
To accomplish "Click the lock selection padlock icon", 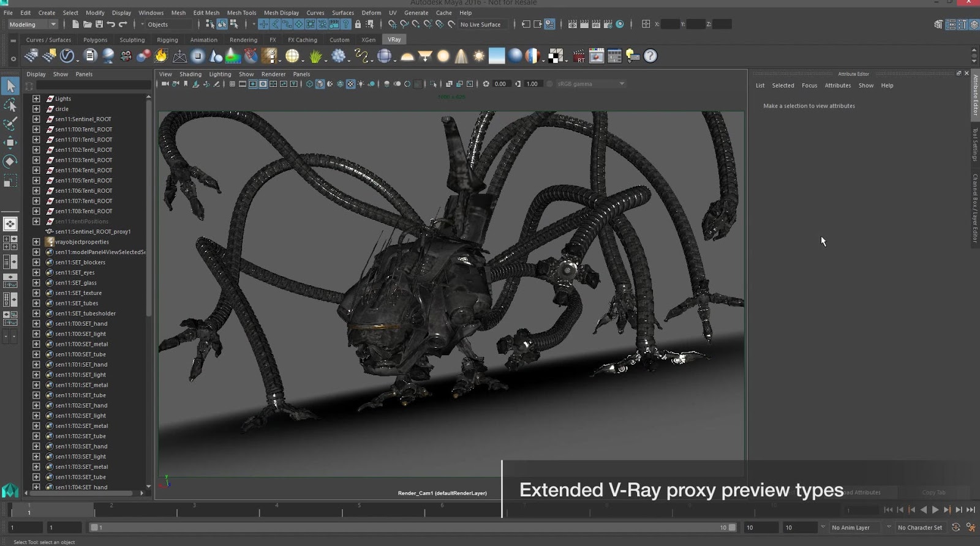I will click(358, 24).
